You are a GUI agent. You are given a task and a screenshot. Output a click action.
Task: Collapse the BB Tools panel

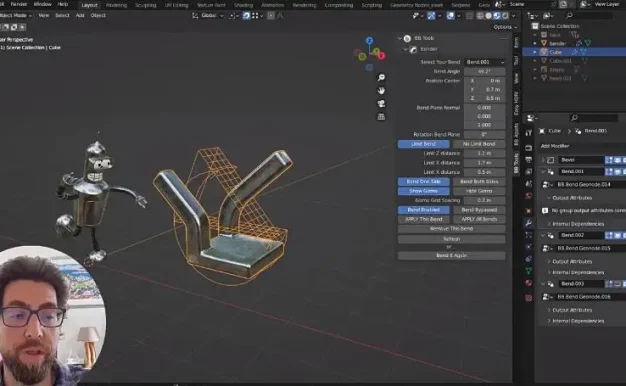coord(400,38)
